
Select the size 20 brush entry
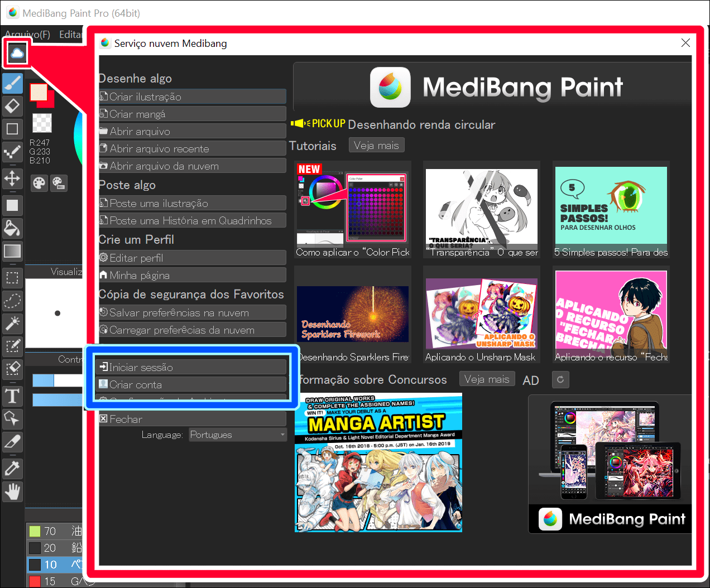tap(55, 548)
